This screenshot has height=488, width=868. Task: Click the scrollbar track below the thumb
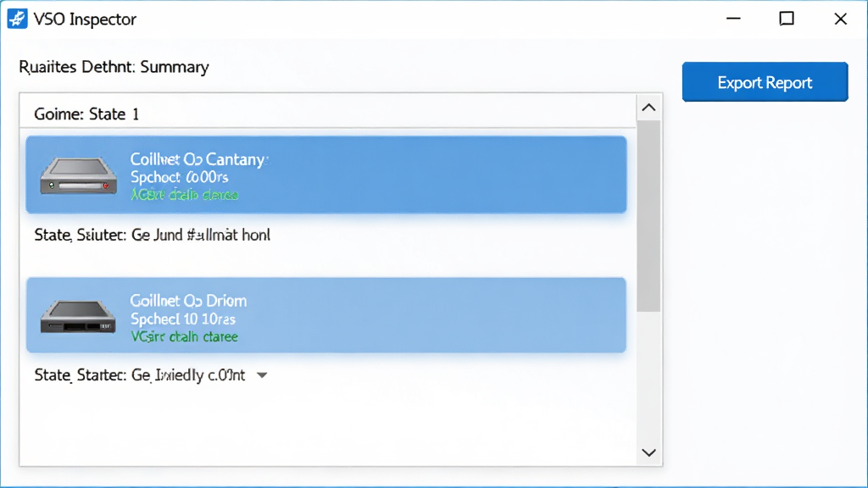tap(648, 376)
